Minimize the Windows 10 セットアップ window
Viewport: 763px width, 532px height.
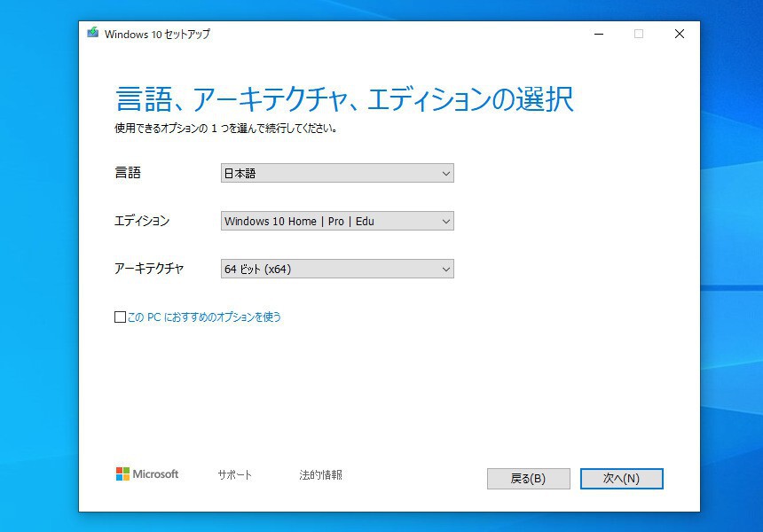(599, 34)
